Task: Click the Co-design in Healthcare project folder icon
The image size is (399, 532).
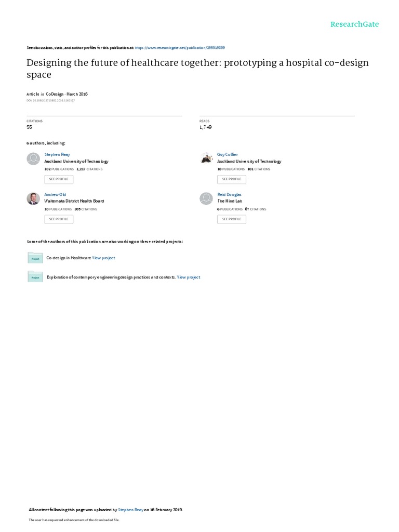Action: click(35, 258)
